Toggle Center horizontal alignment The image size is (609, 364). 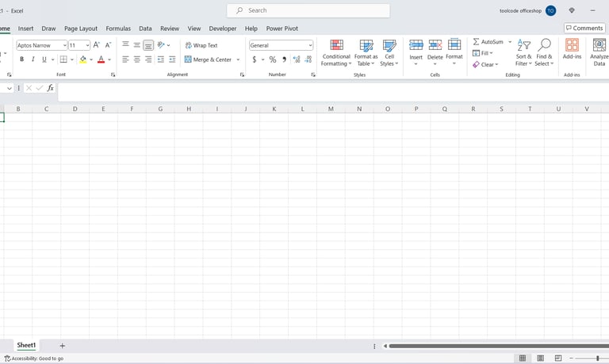point(136,59)
